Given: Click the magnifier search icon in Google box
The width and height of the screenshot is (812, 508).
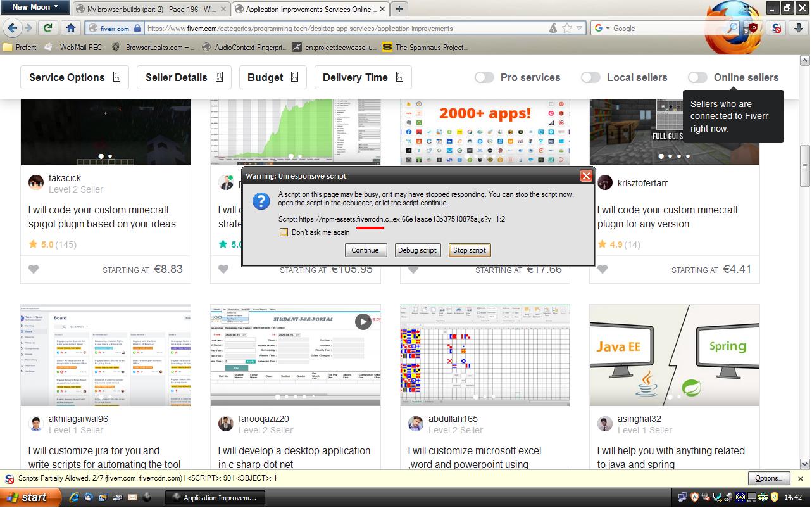Looking at the screenshot, I should click(x=732, y=29).
